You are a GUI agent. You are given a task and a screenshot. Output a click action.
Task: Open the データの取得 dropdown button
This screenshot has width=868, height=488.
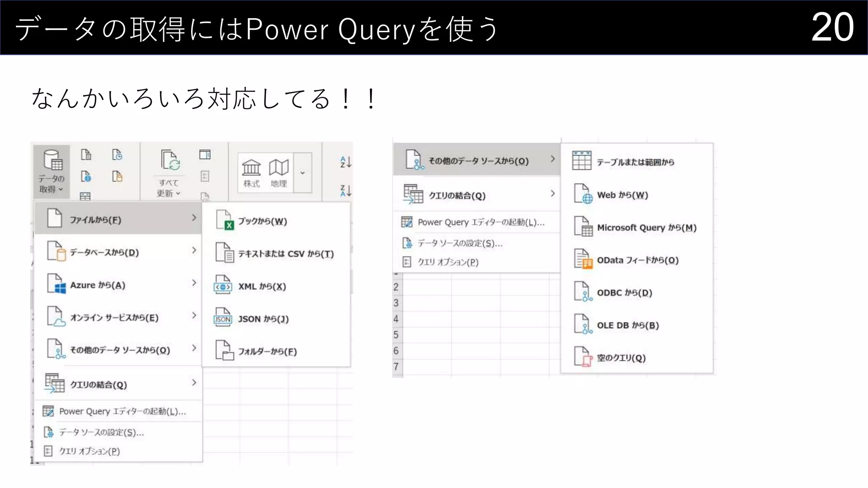pyautogui.click(x=52, y=172)
